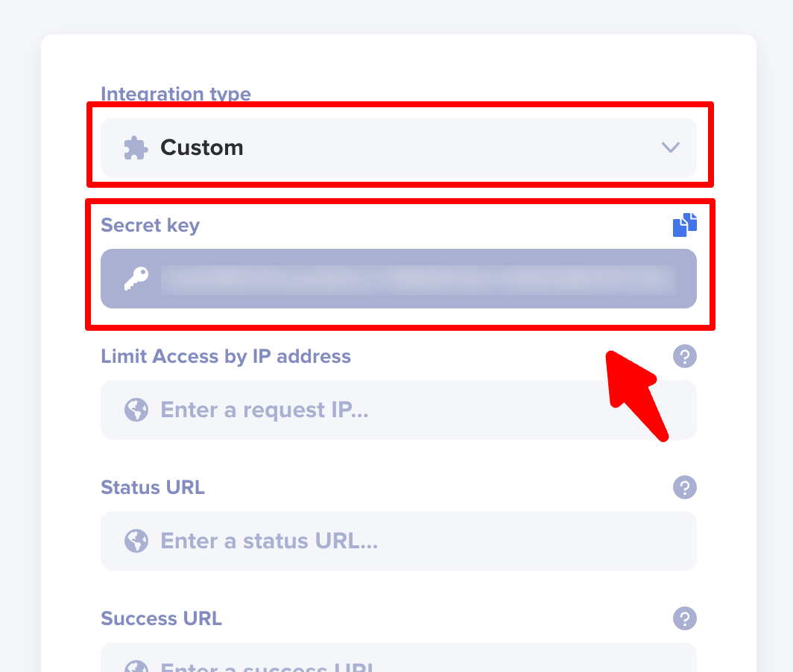
Task: Open the Custom integration type dropdown
Action: [x=399, y=148]
